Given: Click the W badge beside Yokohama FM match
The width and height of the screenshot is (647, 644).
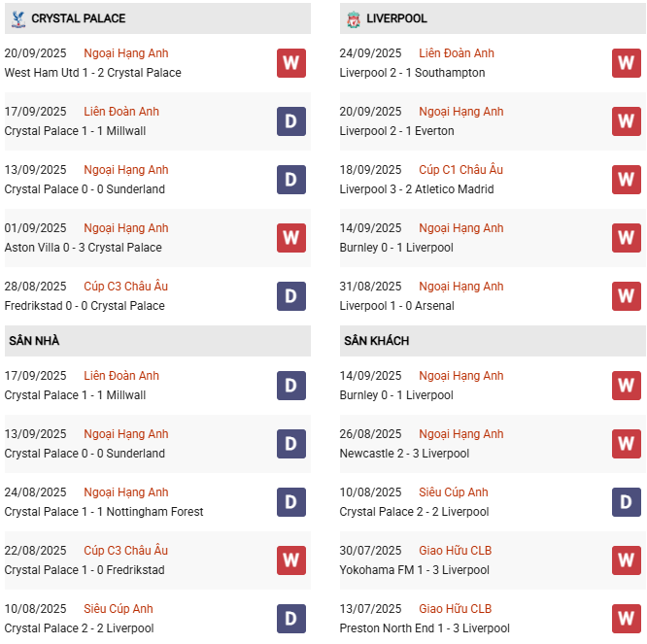Looking at the screenshot, I should [626, 560].
